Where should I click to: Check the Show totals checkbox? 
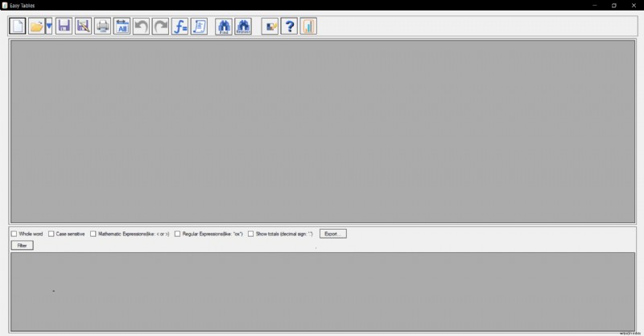[250, 234]
